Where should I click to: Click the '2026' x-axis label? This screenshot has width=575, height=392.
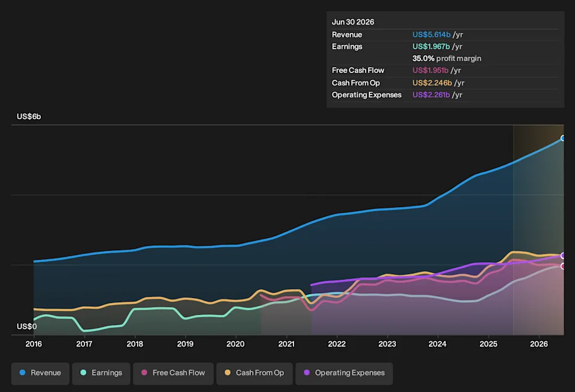coord(539,344)
